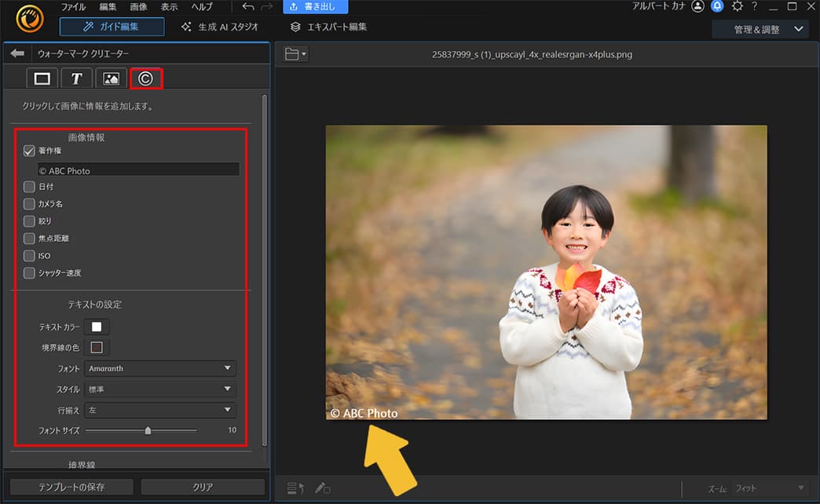Enable the ISO checkbox
This screenshot has height=504, width=820.
(29, 256)
